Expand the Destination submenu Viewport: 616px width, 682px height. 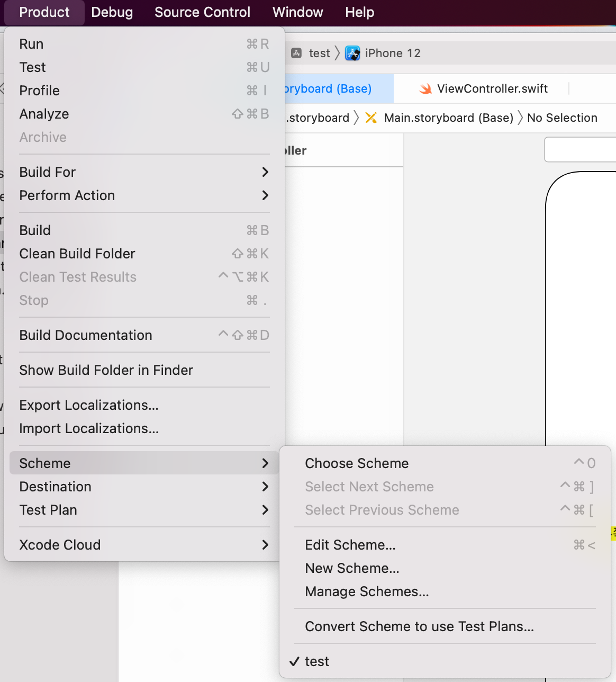[x=144, y=487]
